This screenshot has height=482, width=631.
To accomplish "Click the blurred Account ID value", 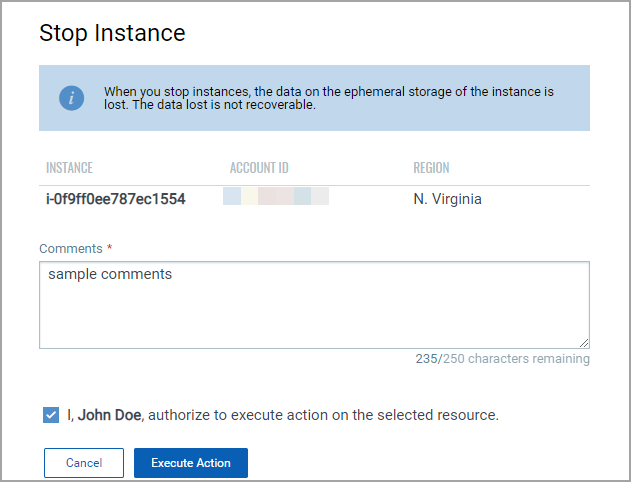I will [x=276, y=197].
